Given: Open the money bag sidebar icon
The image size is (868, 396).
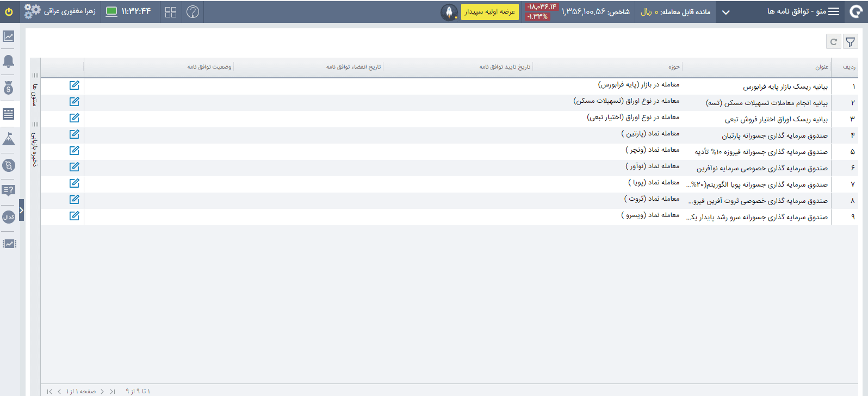Looking at the screenshot, I should click(x=9, y=88).
